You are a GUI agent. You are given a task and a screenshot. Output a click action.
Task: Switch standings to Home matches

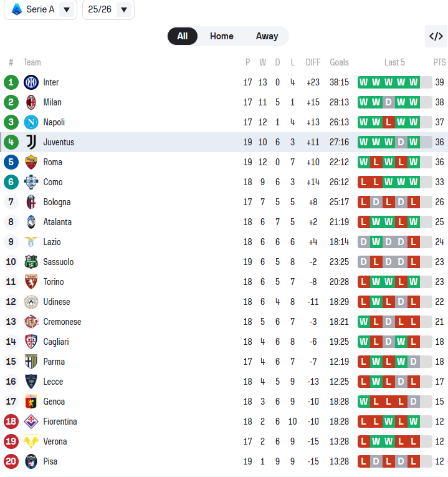point(221,36)
